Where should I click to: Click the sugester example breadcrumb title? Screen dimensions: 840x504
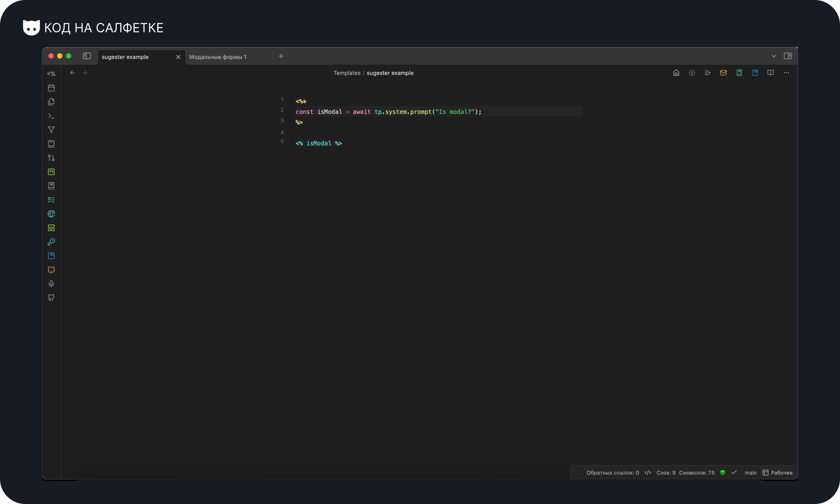[390, 73]
